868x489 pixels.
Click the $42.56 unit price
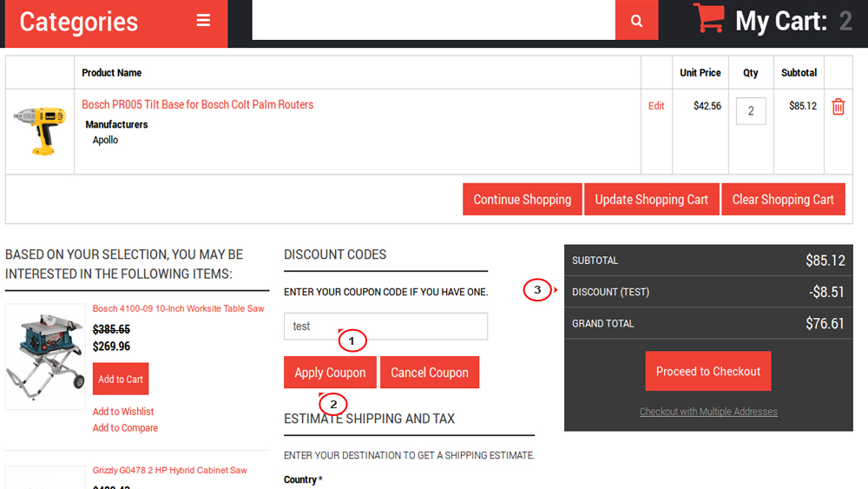(707, 106)
